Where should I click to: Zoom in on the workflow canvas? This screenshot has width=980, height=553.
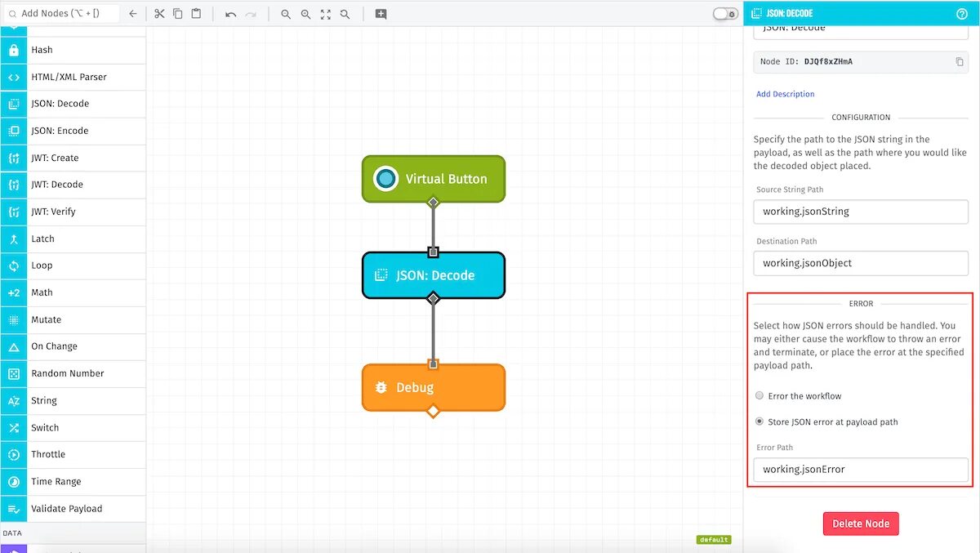click(x=305, y=15)
